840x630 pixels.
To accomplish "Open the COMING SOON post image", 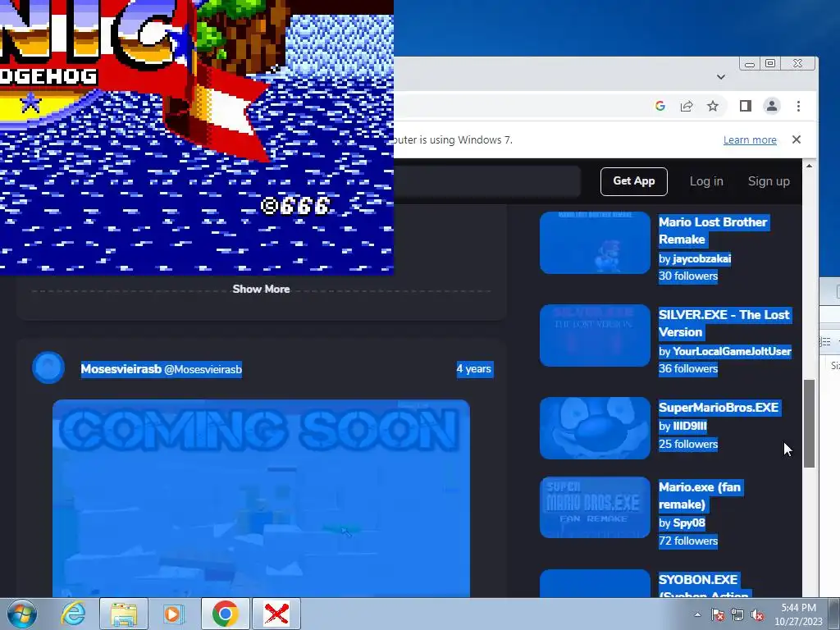I will pos(261,498).
